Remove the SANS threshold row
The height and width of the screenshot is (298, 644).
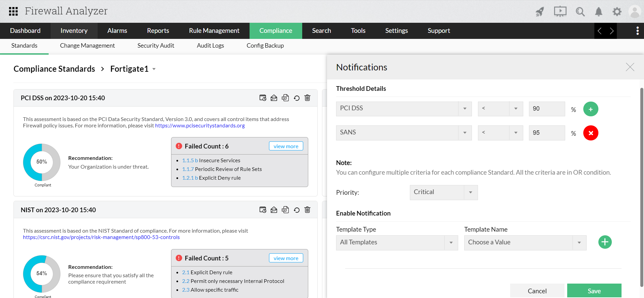(591, 133)
